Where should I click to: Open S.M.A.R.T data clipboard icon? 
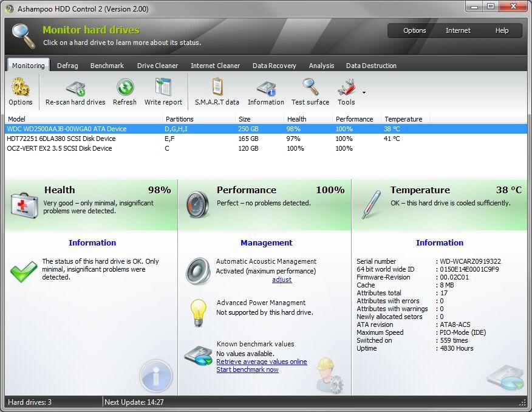(217, 88)
